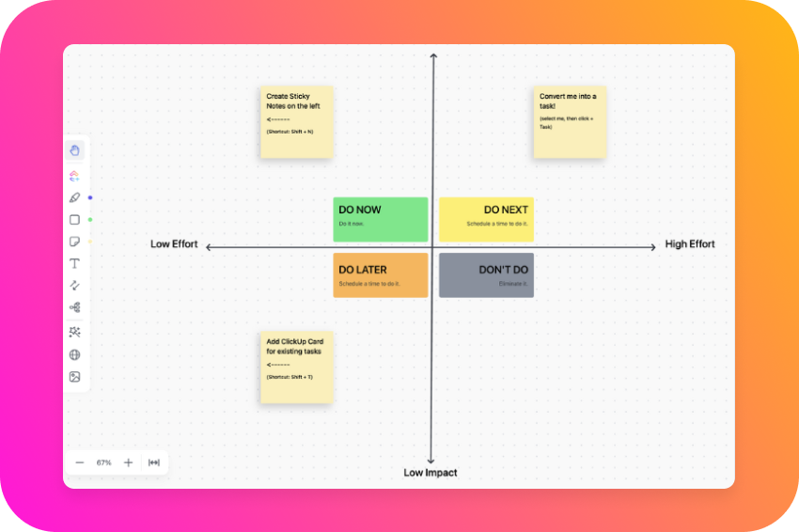799x532 pixels.
Task: Select the mind map tool
Action: coord(74,307)
